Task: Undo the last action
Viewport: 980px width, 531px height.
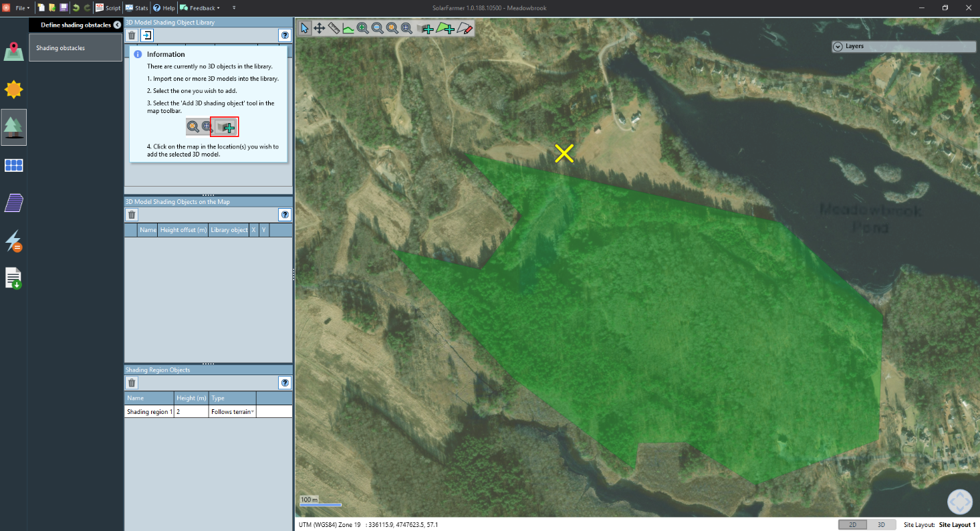Action: 76,8
